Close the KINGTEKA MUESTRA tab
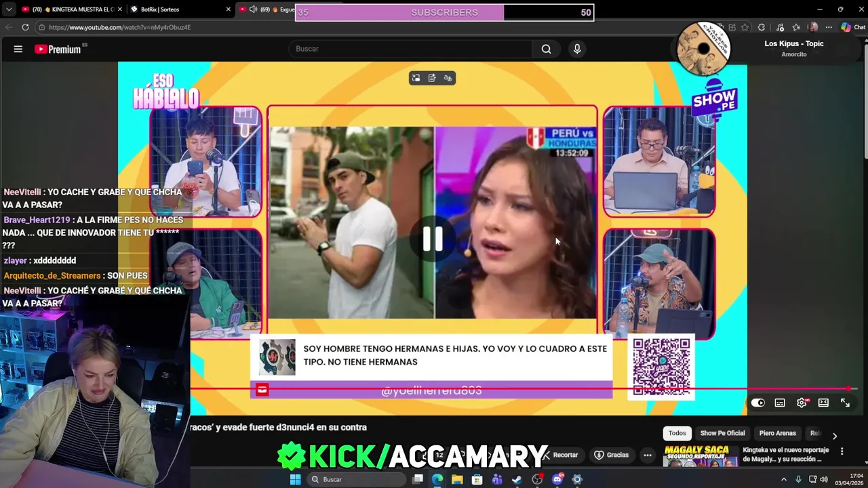This screenshot has height=488, width=868. pos(119,9)
